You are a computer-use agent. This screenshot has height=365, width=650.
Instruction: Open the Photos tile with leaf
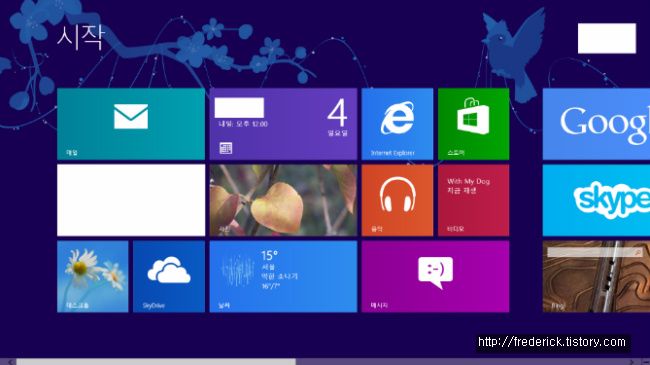[283, 200]
